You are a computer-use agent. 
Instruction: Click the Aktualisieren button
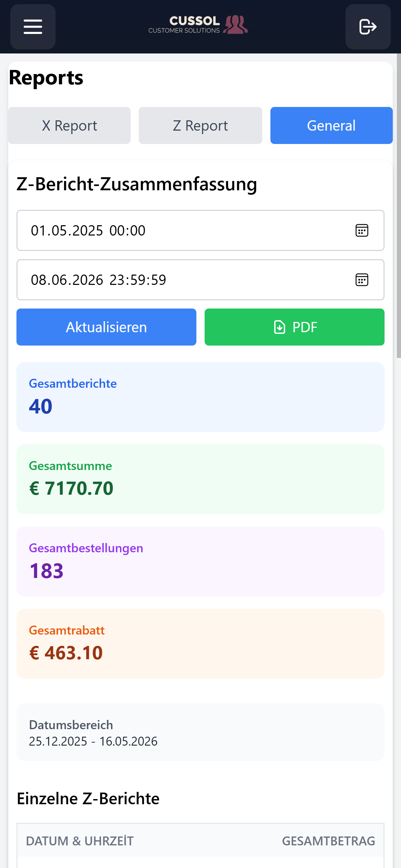(106, 327)
